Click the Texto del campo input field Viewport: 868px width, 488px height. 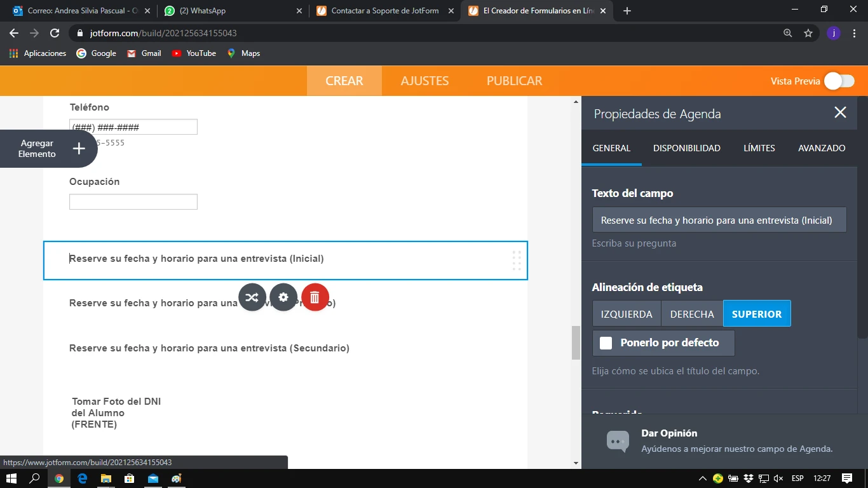(x=719, y=219)
